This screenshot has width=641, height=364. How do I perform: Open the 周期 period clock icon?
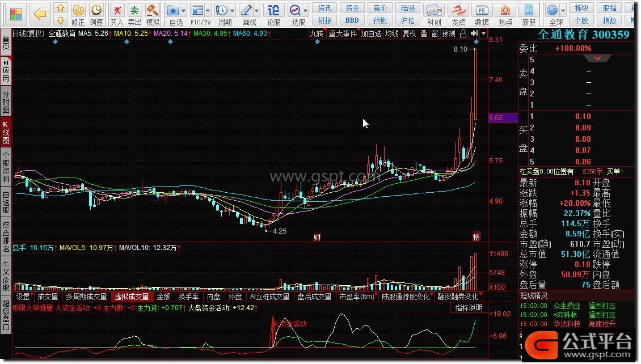coord(222,15)
